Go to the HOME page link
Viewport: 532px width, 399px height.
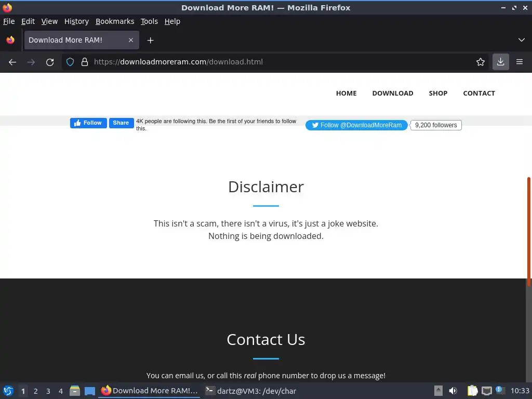point(346,94)
